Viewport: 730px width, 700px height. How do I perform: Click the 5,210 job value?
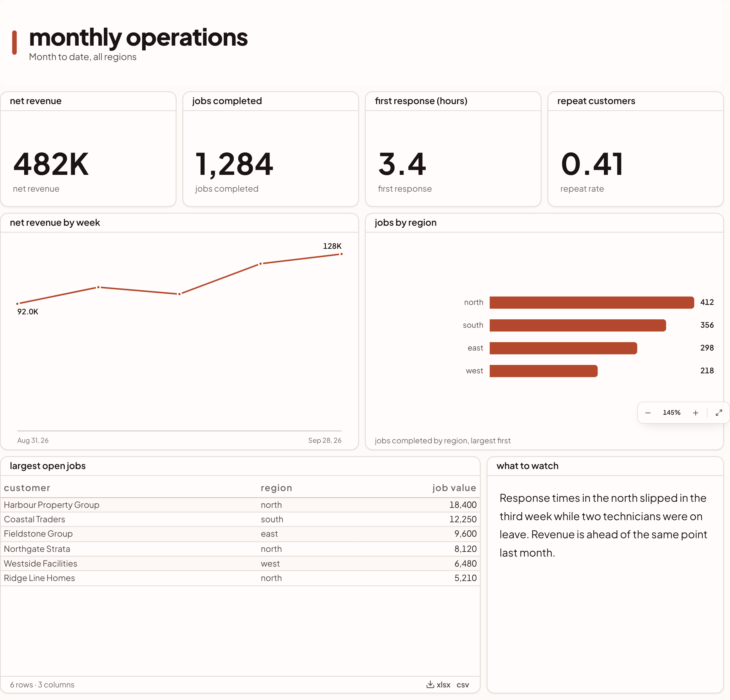coord(465,578)
